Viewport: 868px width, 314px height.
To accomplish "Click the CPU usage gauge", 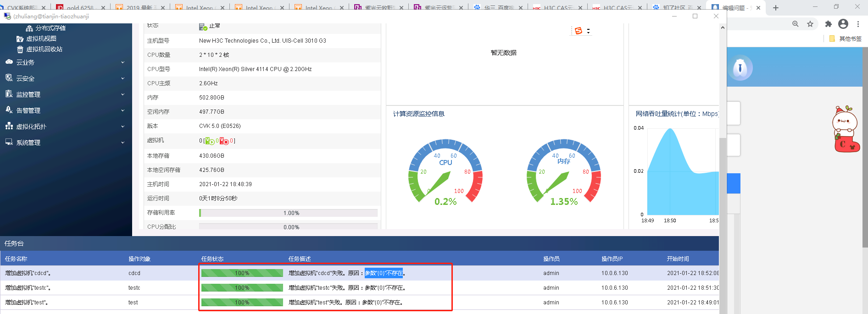I will 445,173.
